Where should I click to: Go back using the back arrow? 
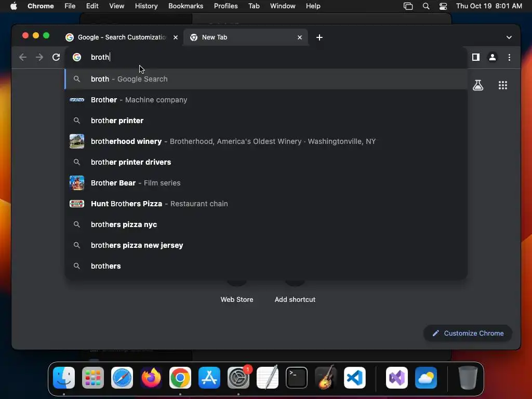tap(23, 57)
